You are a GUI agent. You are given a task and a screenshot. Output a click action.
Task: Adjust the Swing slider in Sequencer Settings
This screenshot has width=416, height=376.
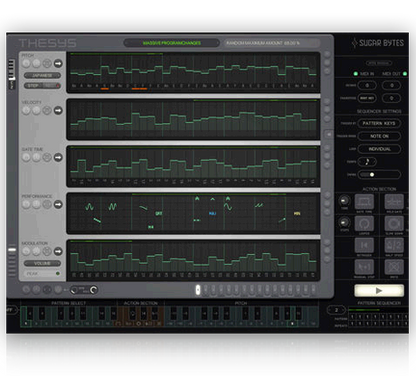(x=379, y=174)
